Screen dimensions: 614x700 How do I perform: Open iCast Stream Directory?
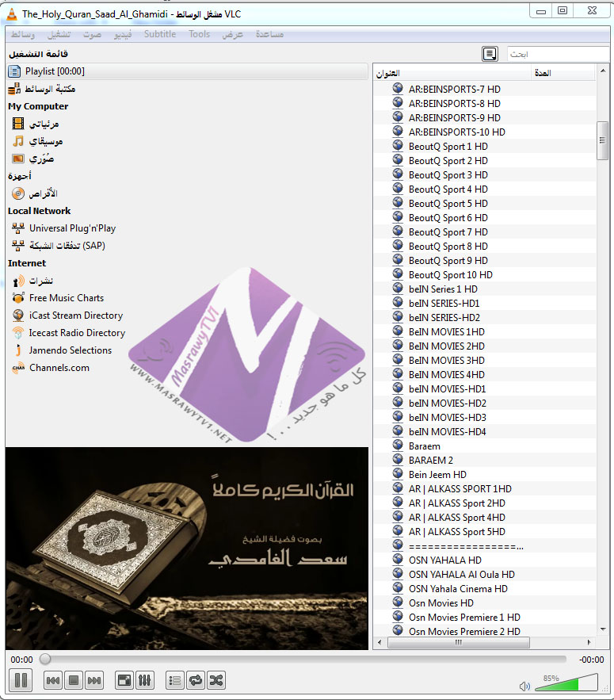point(68,316)
